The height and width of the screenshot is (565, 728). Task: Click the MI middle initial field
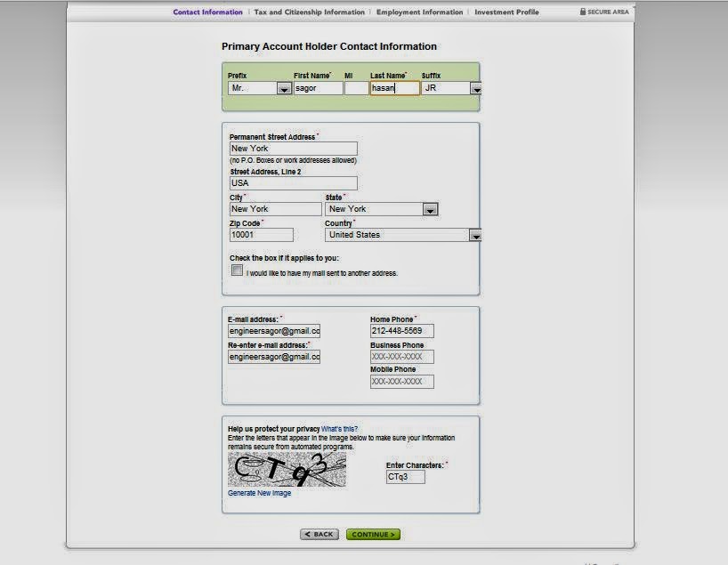[x=356, y=88]
